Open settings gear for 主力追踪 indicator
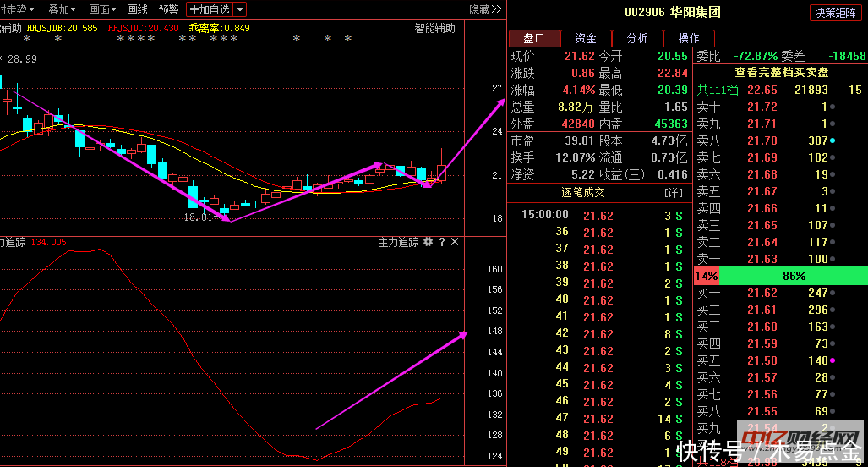The image size is (868, 467). coord(429,242)
